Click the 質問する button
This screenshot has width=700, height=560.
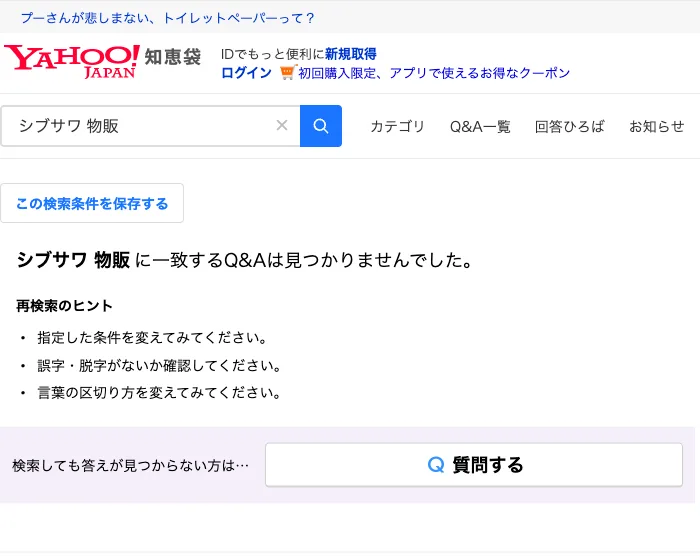474,464
